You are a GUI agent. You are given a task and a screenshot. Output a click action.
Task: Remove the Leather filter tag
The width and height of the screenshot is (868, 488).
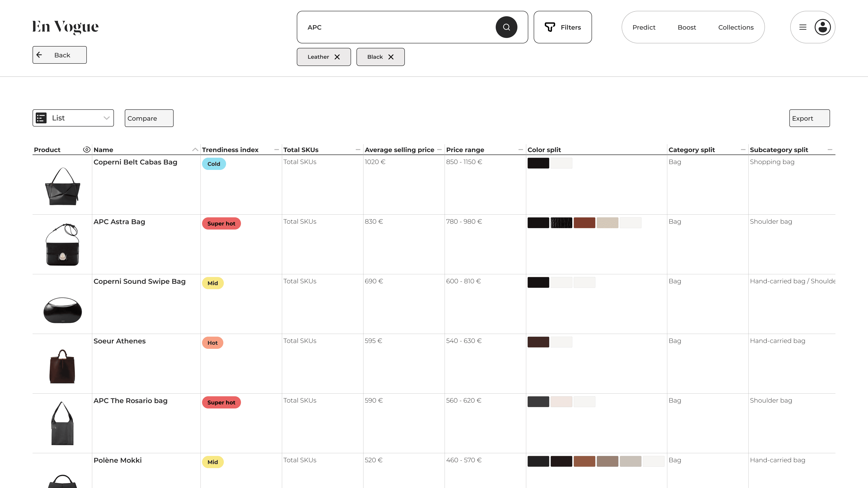(x=337, y=57)
